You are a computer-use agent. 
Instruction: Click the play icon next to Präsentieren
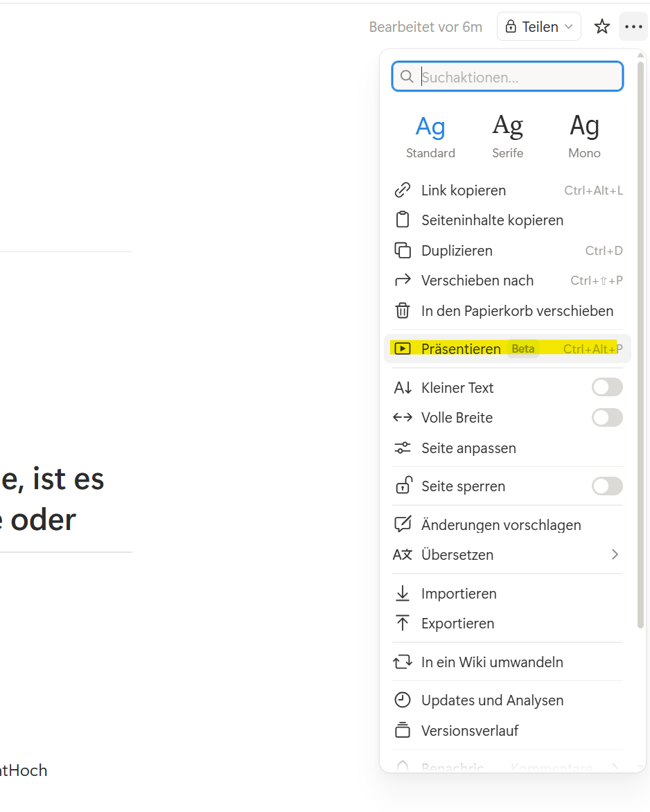(403, 348)
